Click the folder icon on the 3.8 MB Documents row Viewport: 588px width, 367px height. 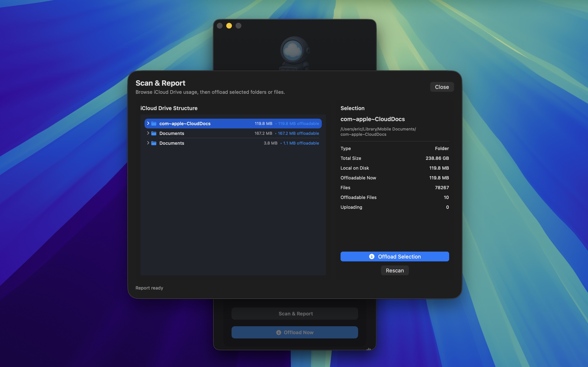coord(154,143)
